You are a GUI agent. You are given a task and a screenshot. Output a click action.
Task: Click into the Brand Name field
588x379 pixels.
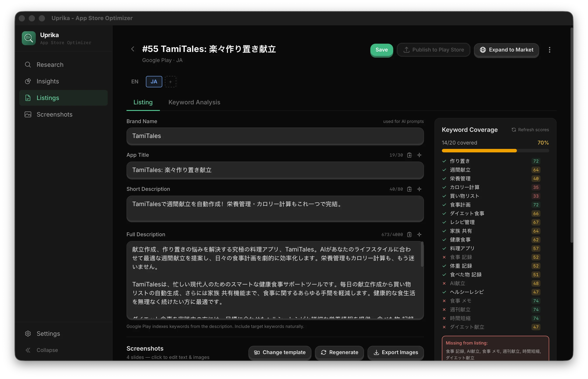(x=275, y=136)
